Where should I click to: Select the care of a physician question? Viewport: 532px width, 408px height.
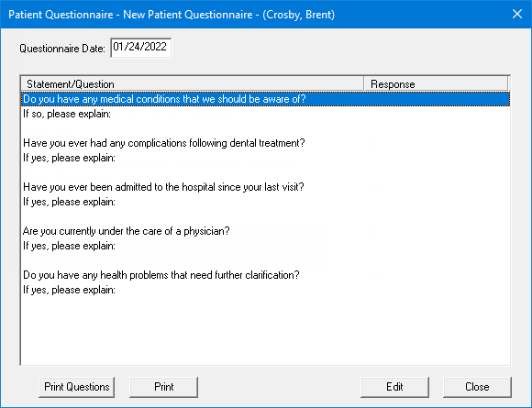pyautogui.click(x=265, y=231)
